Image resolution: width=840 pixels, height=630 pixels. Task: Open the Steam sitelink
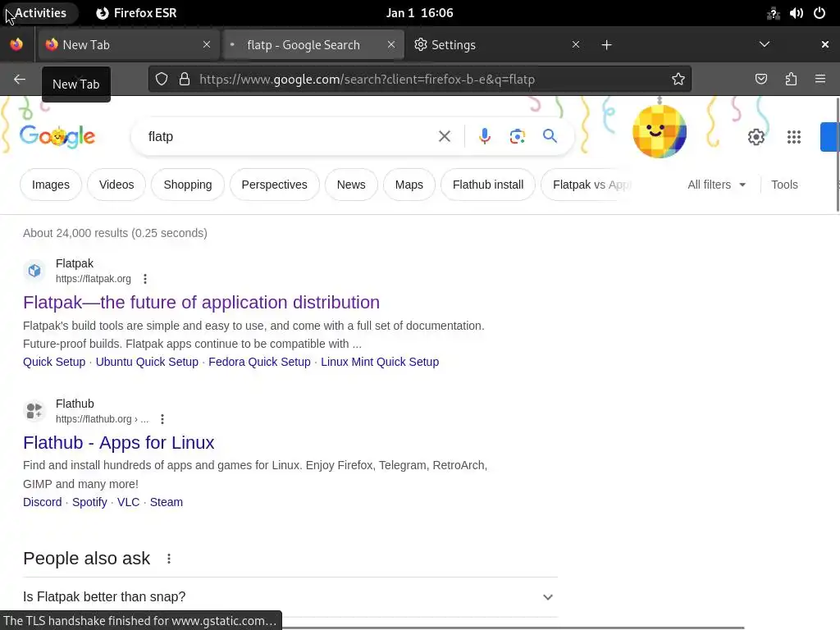click(166, 503)
